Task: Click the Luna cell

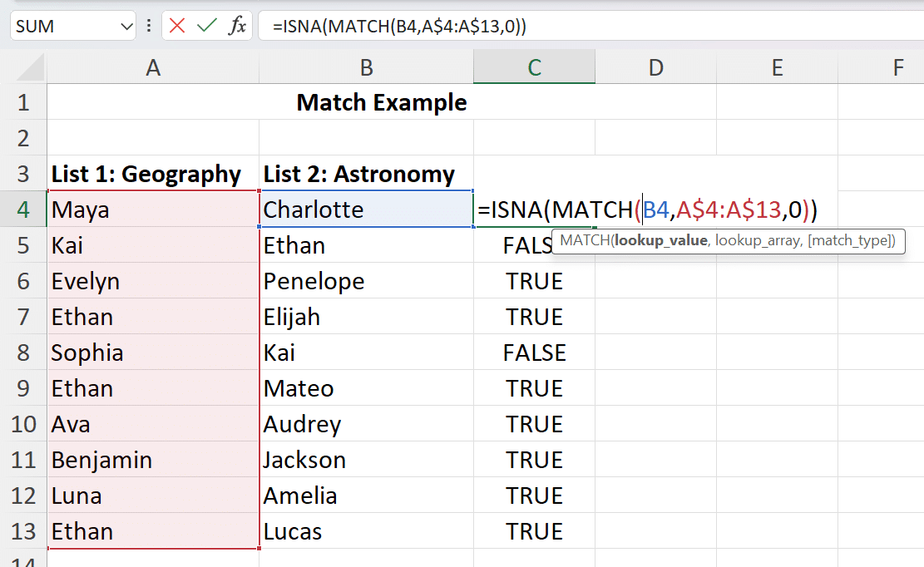Action: tap(153, 496)
